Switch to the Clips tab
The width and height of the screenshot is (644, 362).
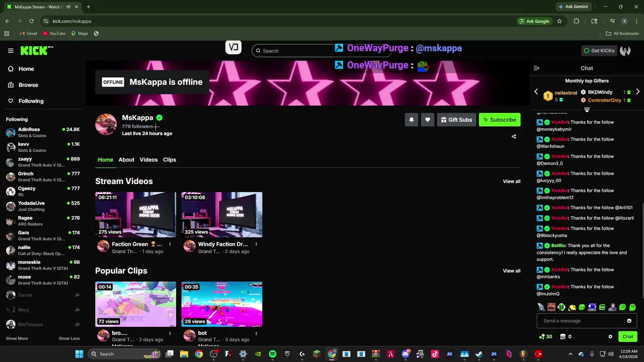point(170,160)
